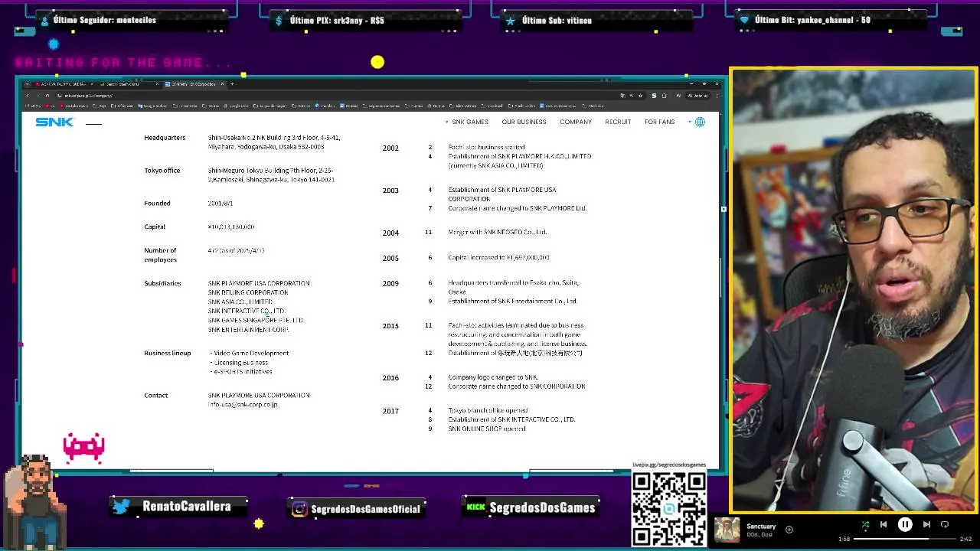Viewport: 980px width, 551px height.
Task: Click the livepix QR code
Action: pos(669,509)
